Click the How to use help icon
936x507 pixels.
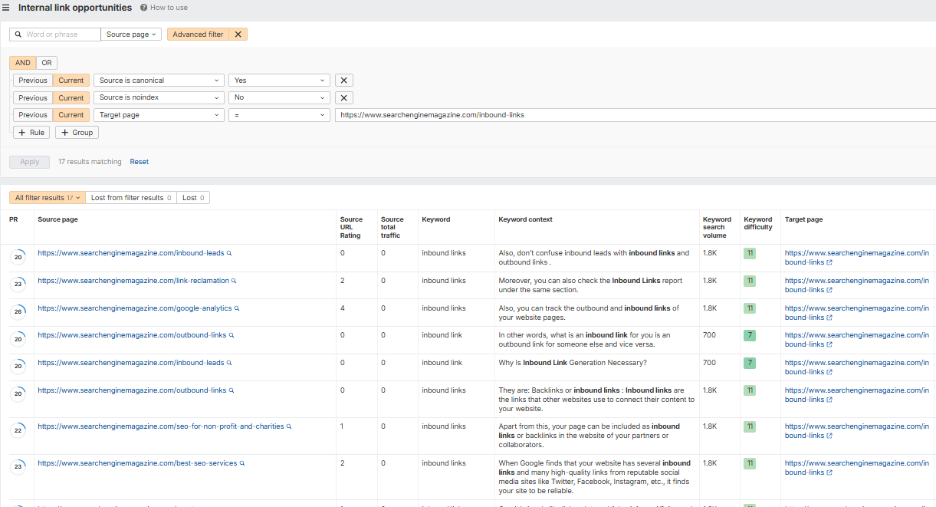click(x=144, y=8)
